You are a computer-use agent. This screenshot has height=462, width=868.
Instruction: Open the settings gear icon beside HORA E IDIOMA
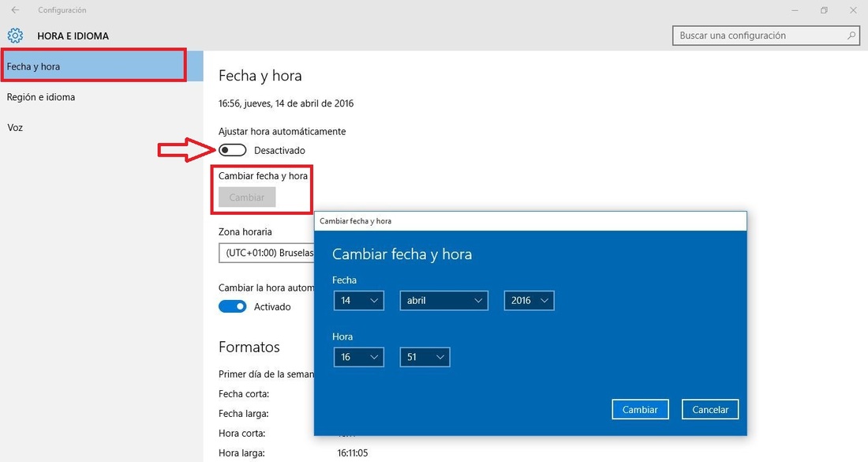pyautogui.click(x=15, y=36)
